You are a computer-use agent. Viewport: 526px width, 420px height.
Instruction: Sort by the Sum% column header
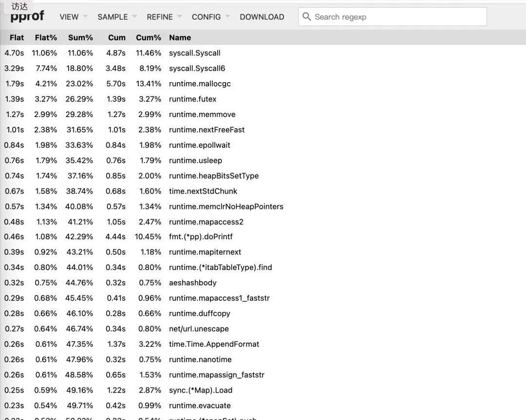tap(80, 38)
